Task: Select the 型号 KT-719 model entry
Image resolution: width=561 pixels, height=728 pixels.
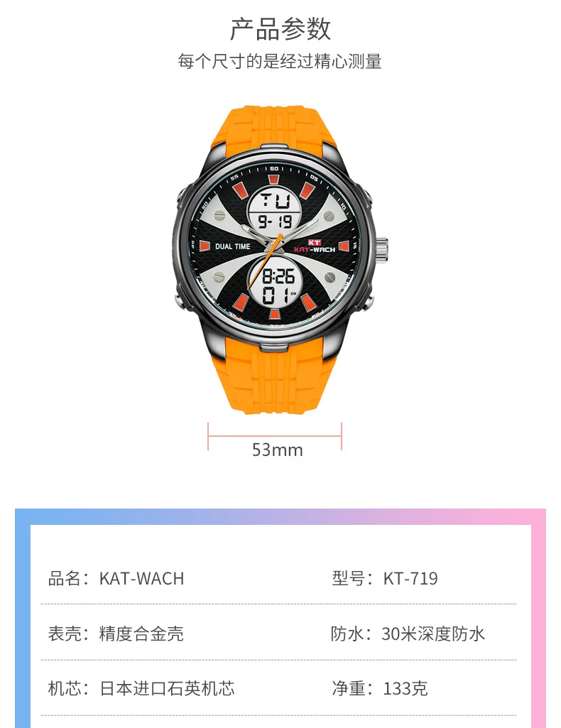Action: tap(385, 579)
